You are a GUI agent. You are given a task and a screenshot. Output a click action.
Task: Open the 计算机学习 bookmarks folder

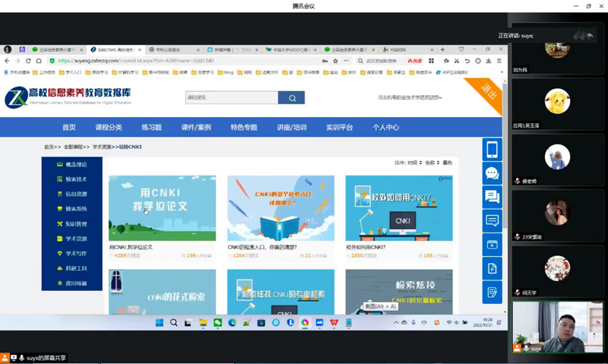coord(125,72)
